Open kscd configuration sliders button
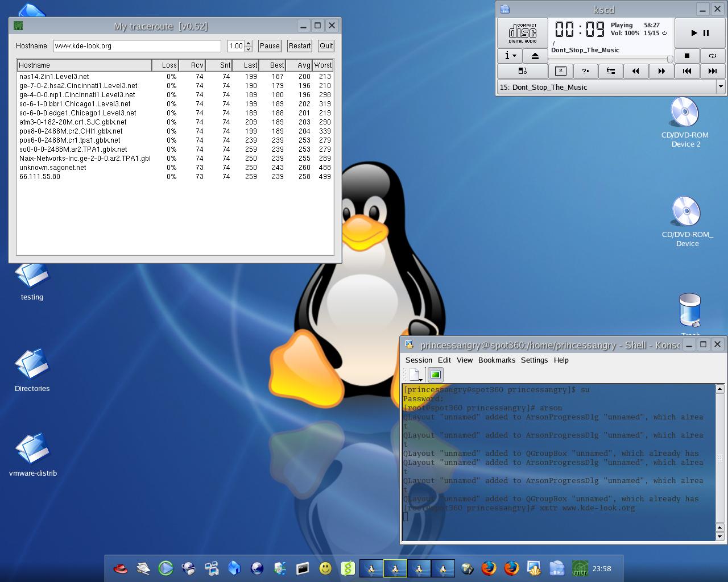This screenshot has height=582, width=728. pyautogui.click(x=610, y=71)
